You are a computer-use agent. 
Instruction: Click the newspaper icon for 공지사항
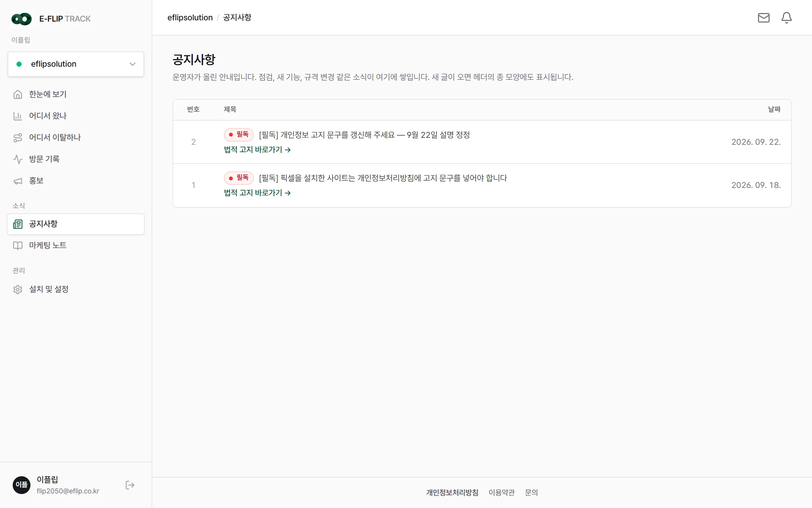18,224
